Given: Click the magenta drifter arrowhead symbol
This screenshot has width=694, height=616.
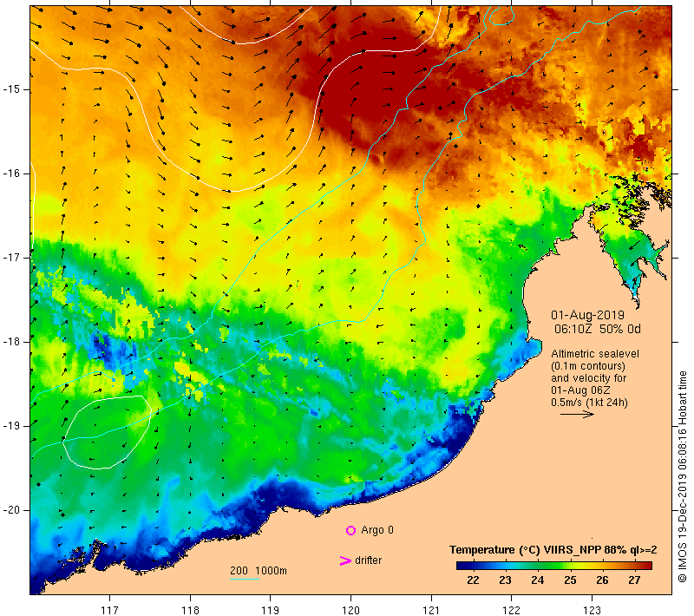Looking at the screenshot, I should coord(344,560).
